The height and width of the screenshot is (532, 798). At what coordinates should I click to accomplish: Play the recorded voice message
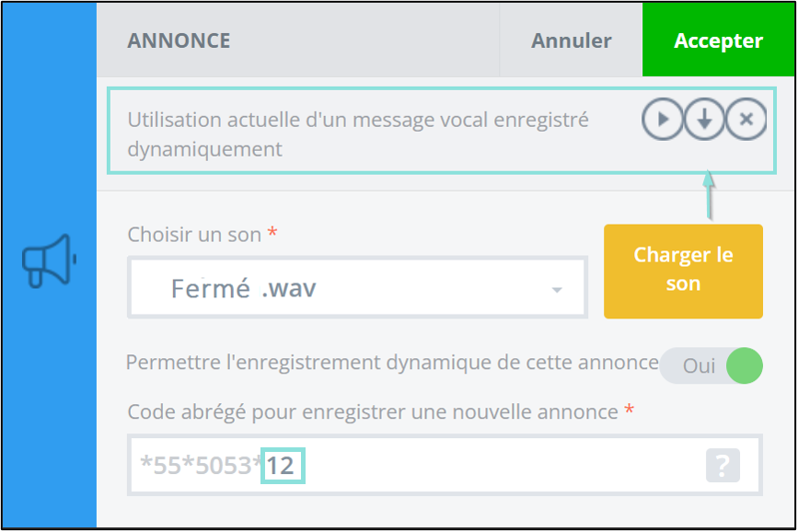point(662,119)
